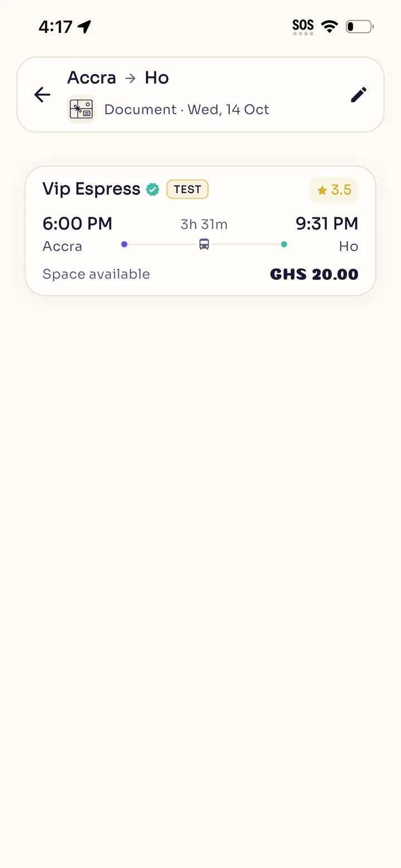Select the 9:31 PM arrival time
Image resolution: width=401 pixels, height=868 pixels.
click(327, 223)
